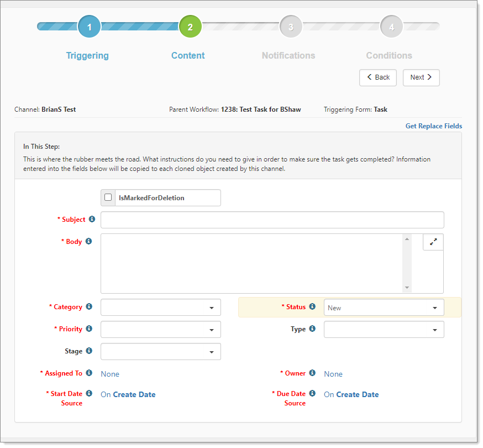This screenshot has width=483, height=448.
Task: Click the Get Replace Fields link
Action: pyautogui.click(x=433, y=126)
